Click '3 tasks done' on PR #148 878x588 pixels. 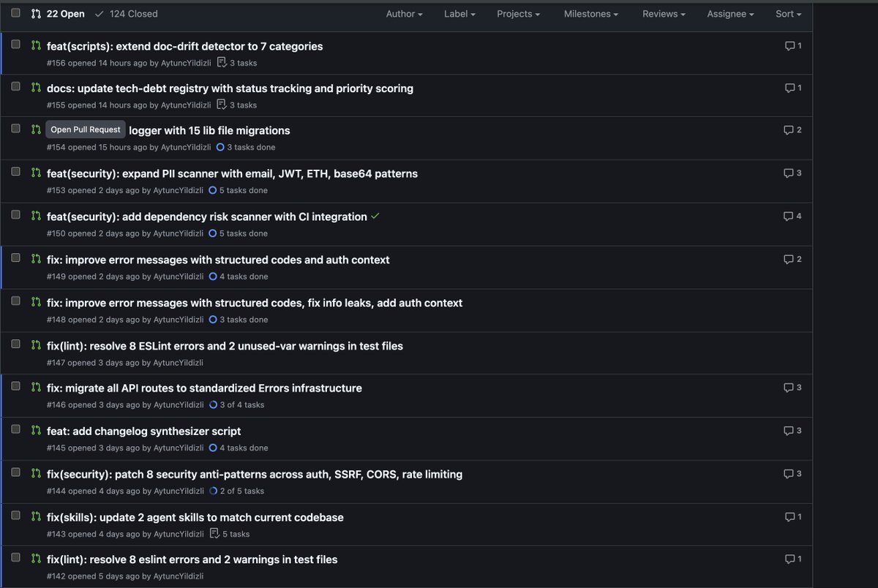244,320
